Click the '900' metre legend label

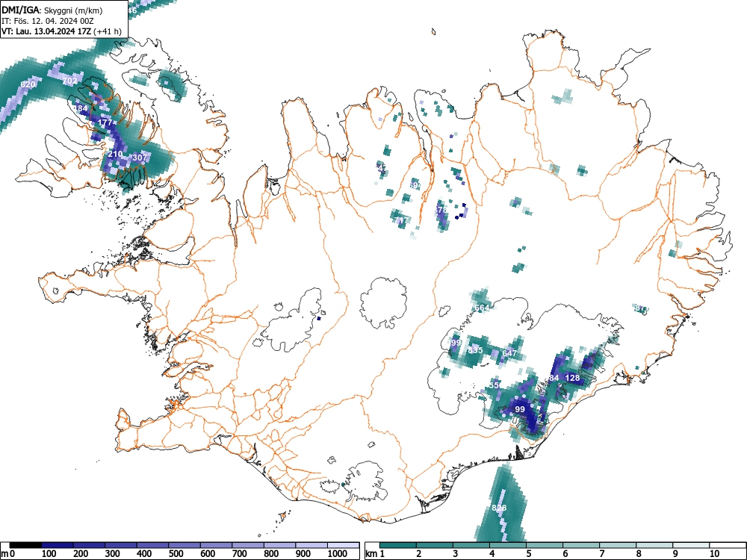(303, 554)
